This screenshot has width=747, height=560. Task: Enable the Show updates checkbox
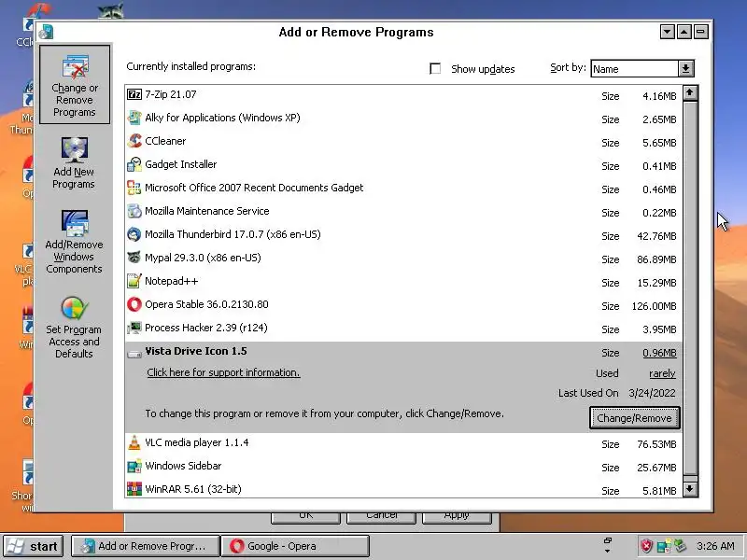[435, 68]
